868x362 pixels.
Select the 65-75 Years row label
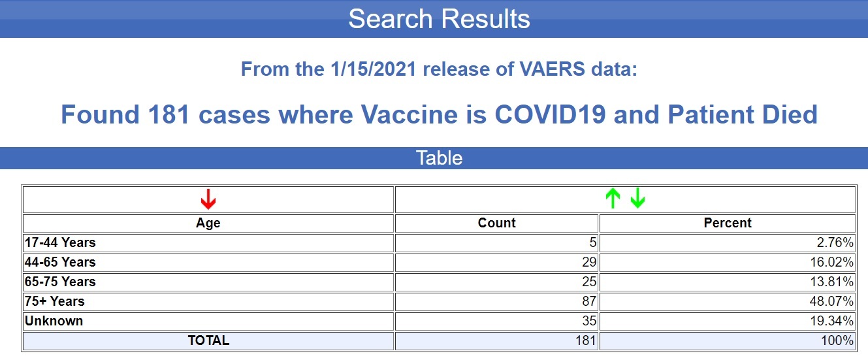point(60,282)
